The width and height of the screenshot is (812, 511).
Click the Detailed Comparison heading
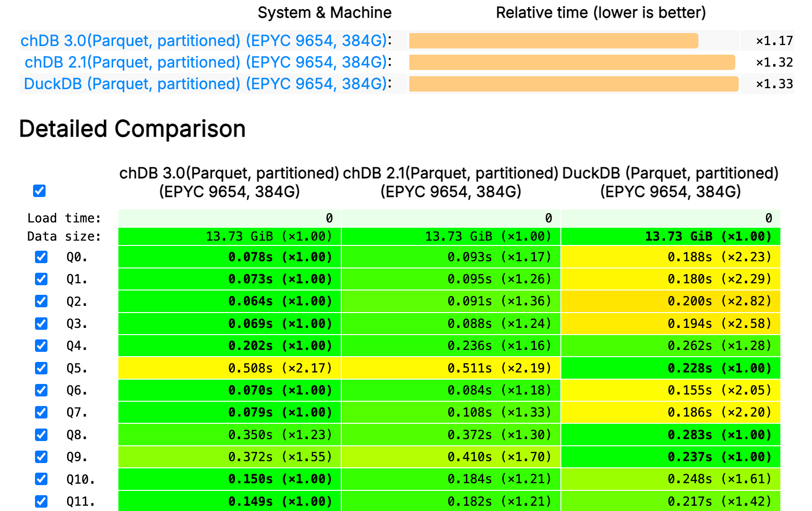(132, 129)
